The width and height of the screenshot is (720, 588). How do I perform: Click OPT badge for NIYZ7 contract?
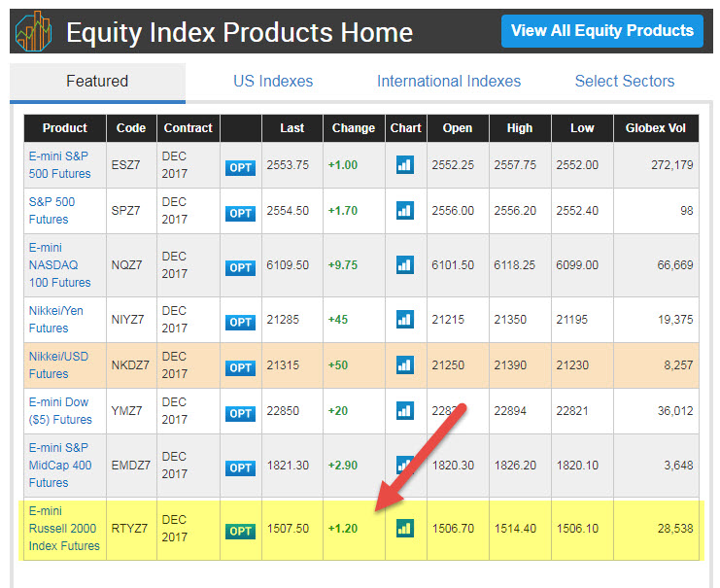[240, 322]
